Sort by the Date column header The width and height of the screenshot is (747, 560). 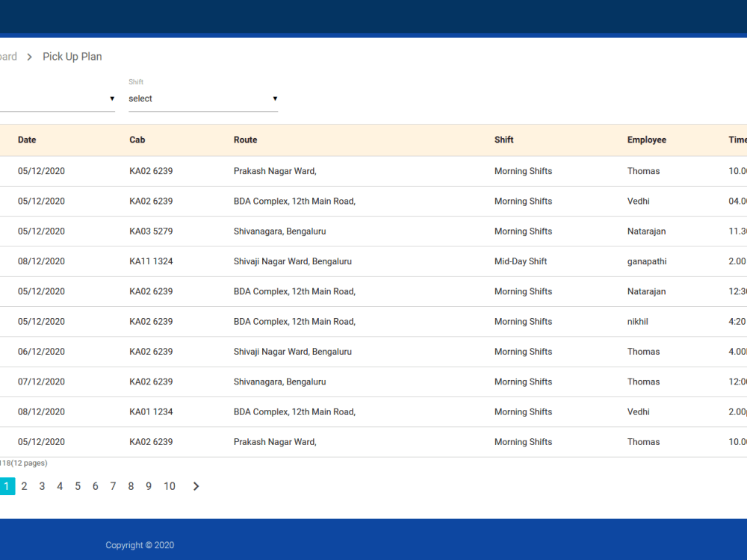point(27,140)
